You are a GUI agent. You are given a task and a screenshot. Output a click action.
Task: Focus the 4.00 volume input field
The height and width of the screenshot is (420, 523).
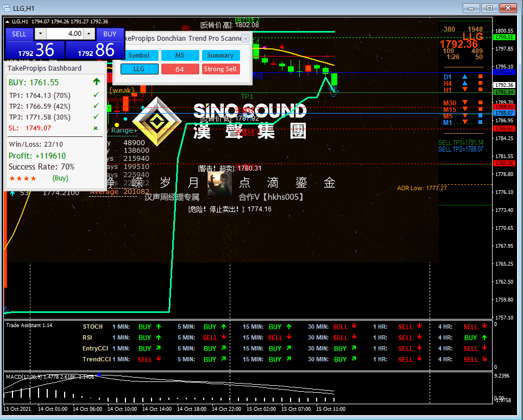(x=65, y=34)
